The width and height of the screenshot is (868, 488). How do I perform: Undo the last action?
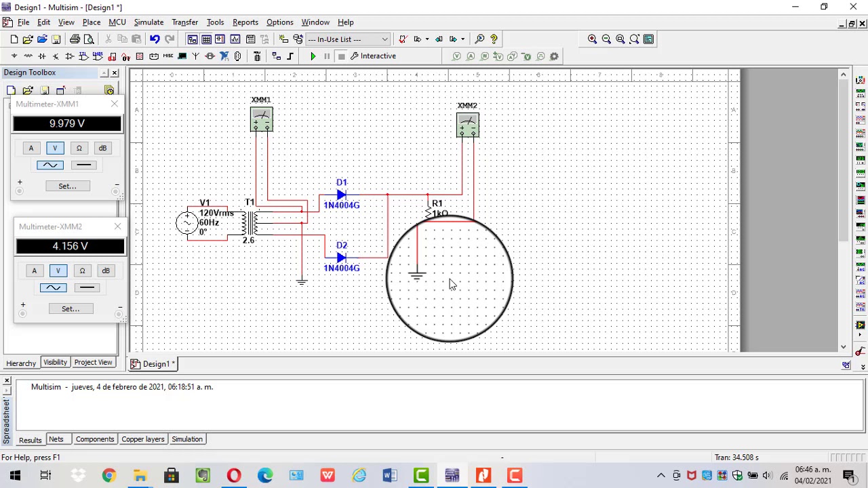(155, 39)
